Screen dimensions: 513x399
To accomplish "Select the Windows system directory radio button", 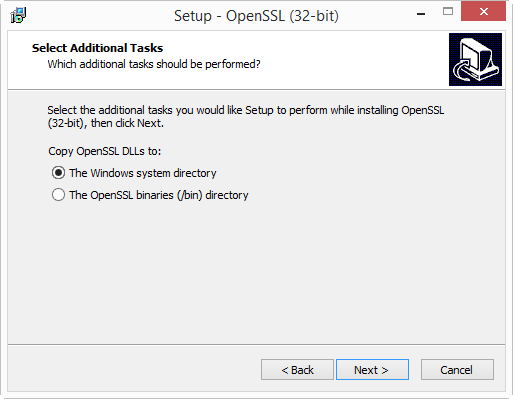I will pyautogui.click(x=58, y=173).
